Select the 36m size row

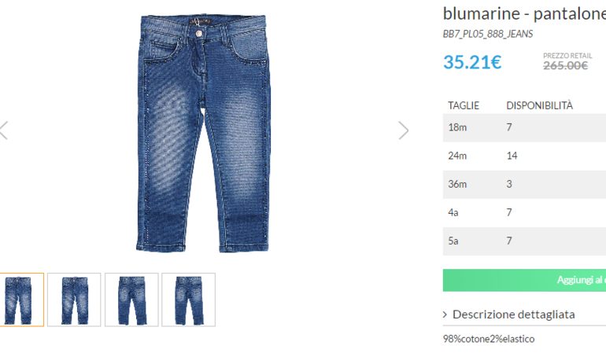pyautogui.click(x=524, y=184)
